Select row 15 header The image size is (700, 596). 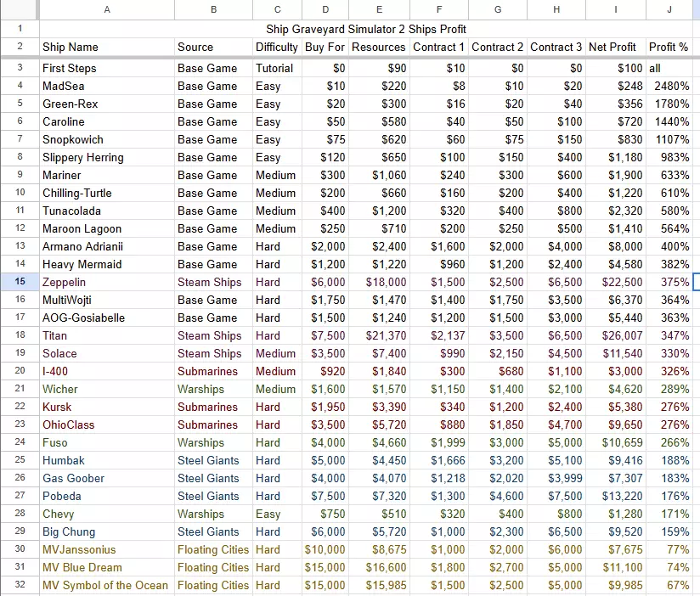click(20, 282)
